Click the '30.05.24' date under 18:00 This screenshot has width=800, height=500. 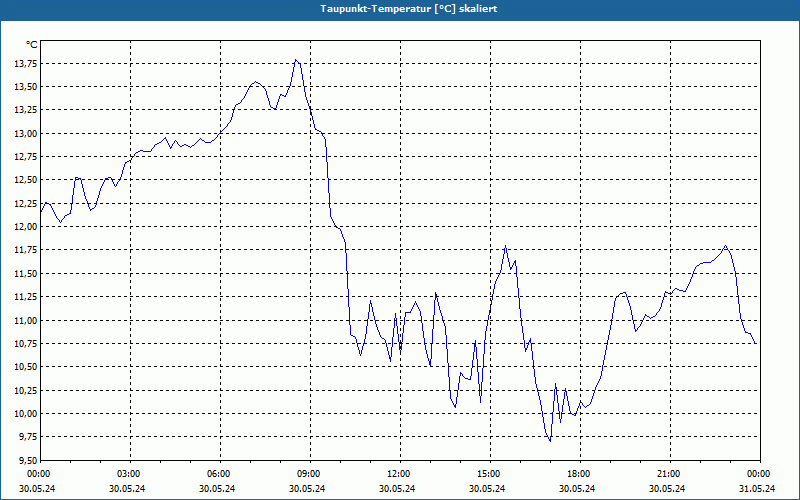[577, 488]
